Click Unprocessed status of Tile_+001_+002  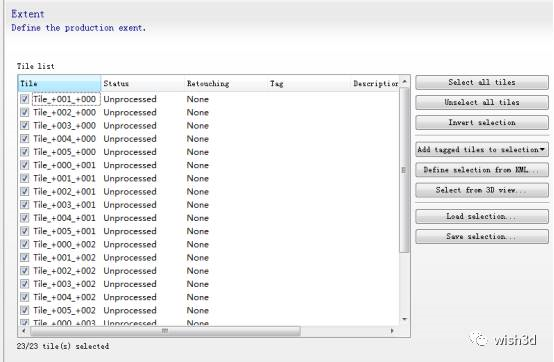tap(130, 257)
